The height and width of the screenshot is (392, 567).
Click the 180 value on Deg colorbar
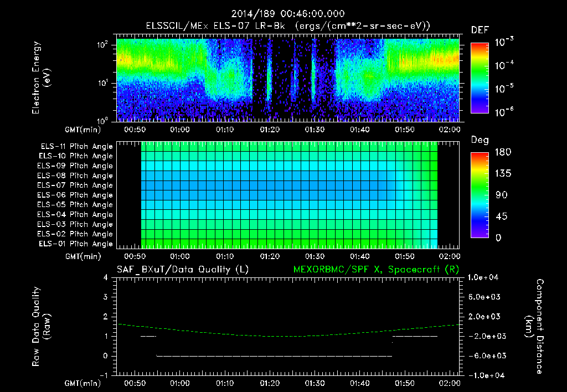(x=503, y=152)
